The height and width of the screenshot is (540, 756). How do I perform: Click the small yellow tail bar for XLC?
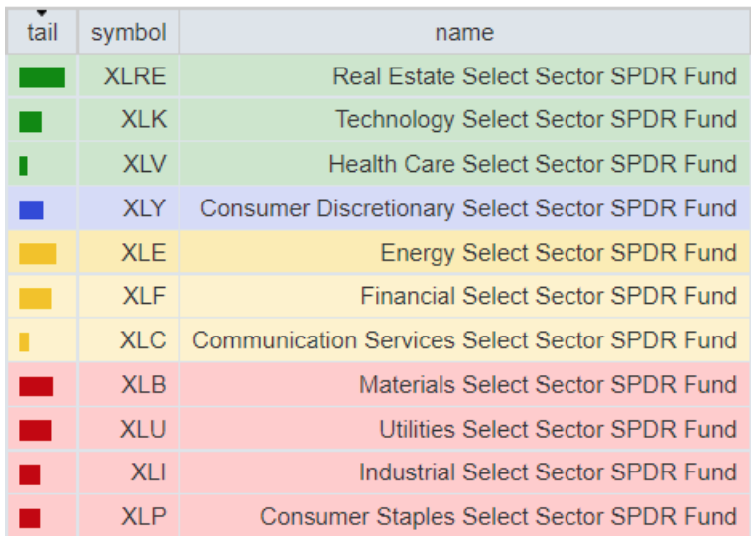(x=24, y=341)
